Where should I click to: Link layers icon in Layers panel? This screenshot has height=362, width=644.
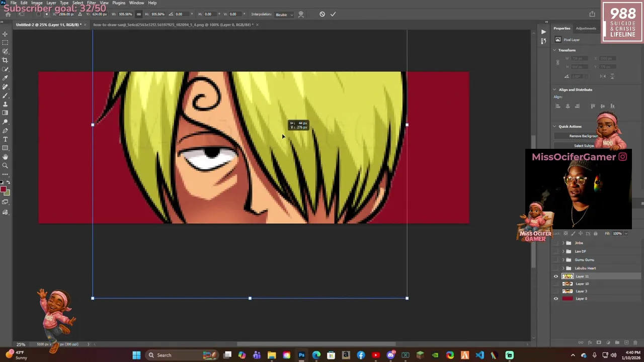pyautogui.click(x=581, y=343)
